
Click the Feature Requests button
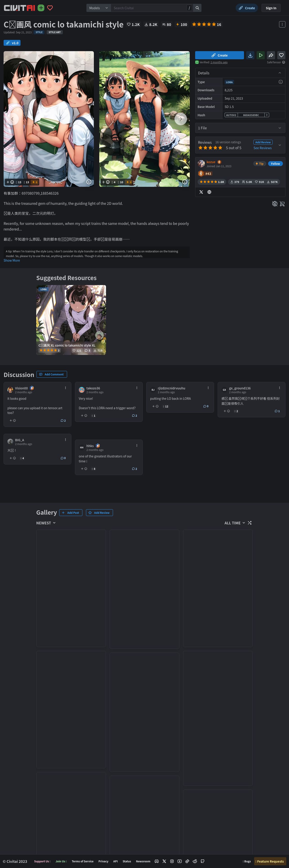tap(270, 861)
